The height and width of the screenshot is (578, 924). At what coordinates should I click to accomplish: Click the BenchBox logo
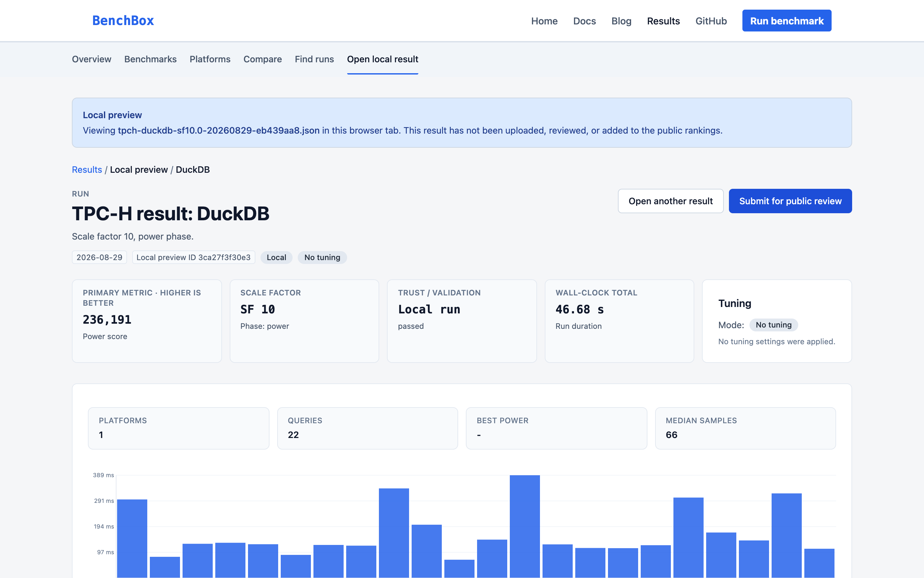[123, 21]
